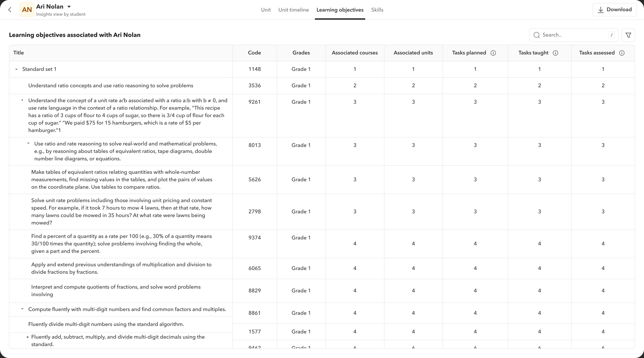The width and height of the screenshot is (644, 358).
Task: Open the Unit timeline tab
Action: (x=293, y=10)
